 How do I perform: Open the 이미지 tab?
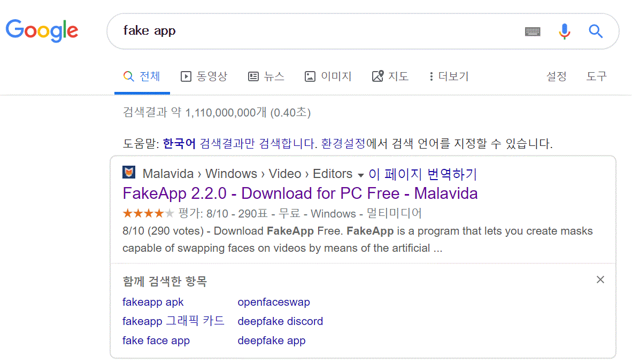point(328,76)
